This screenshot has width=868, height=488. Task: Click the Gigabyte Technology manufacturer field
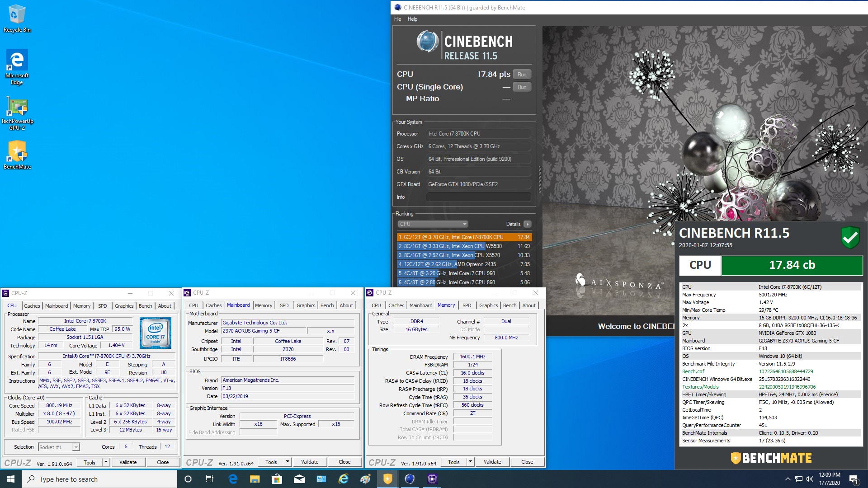[288, 323]
